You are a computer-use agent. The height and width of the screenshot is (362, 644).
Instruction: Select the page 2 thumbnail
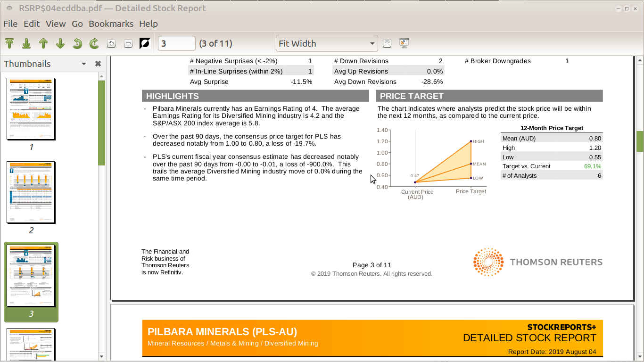pos(31,192)
